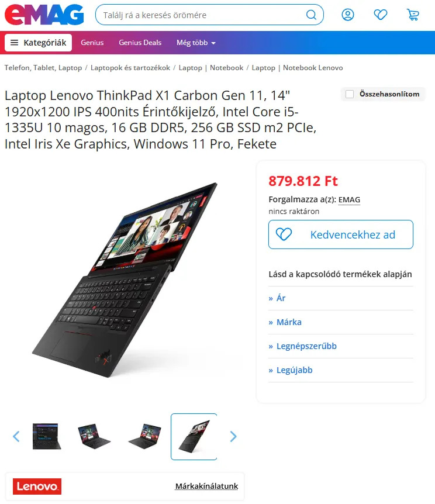Check the Összehasonlítom compare checkbox
Viewport: 435px width, 504px height.
[350, 94]
